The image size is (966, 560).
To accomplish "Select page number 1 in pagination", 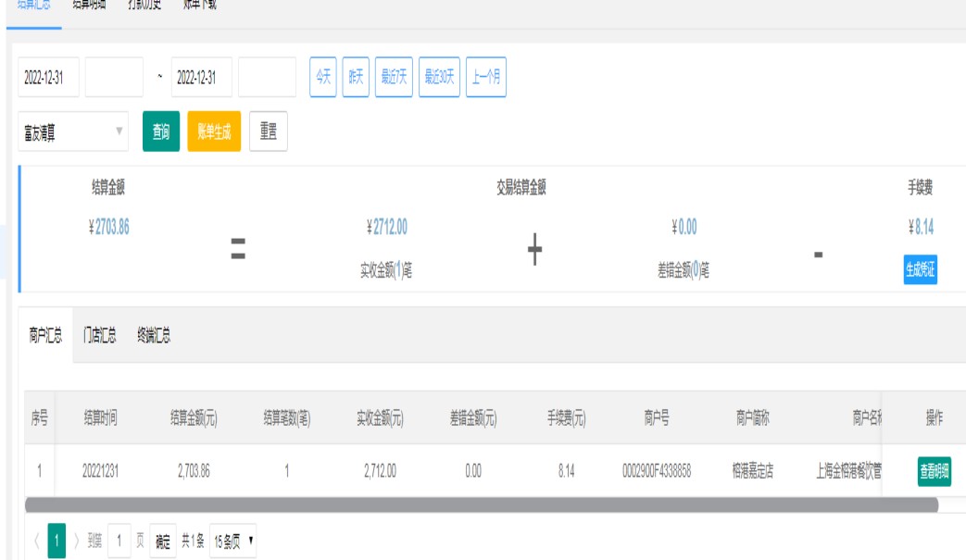I will pos(55,541).
